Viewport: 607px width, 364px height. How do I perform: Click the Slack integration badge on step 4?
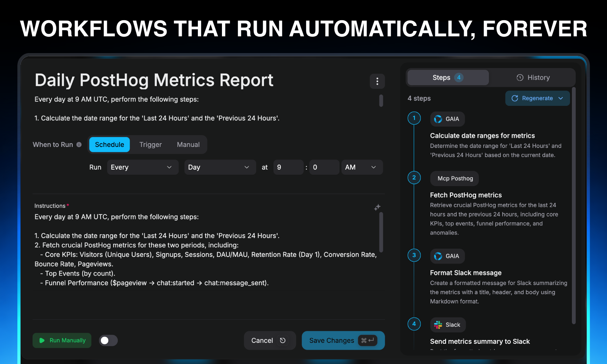click(448, 325)
